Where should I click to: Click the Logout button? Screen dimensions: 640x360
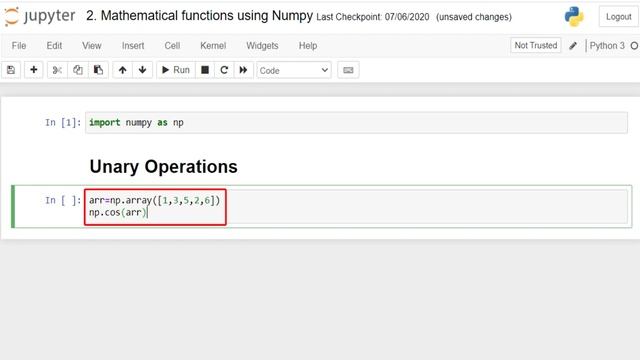[x=618, y=17]
